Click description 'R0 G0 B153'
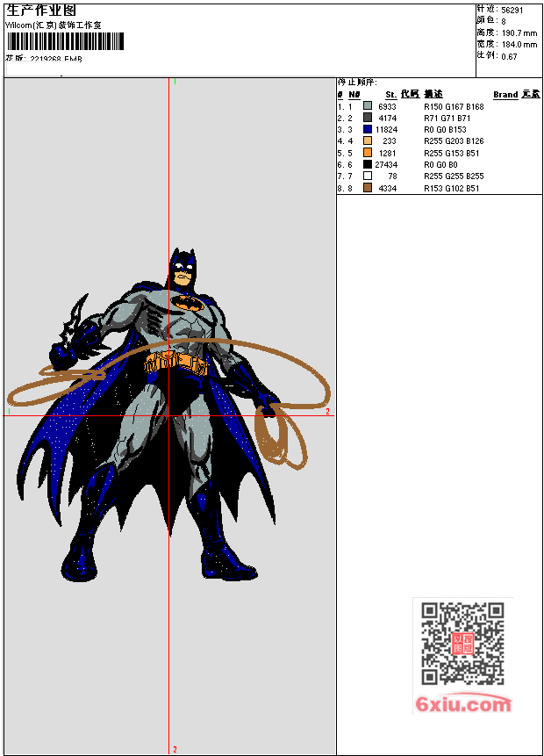The width and height of the screenshot is (544, 756). pos(445,130)
